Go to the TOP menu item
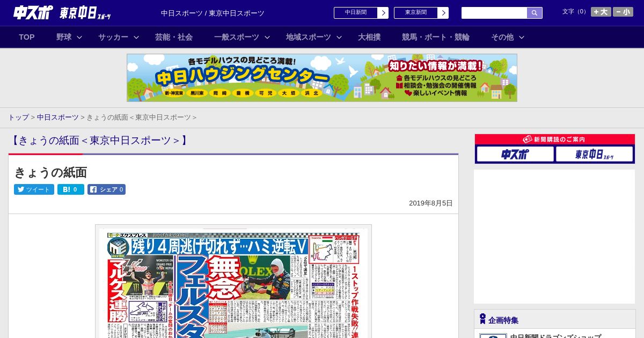Screen dimensions: 644x338 [27, 37]
